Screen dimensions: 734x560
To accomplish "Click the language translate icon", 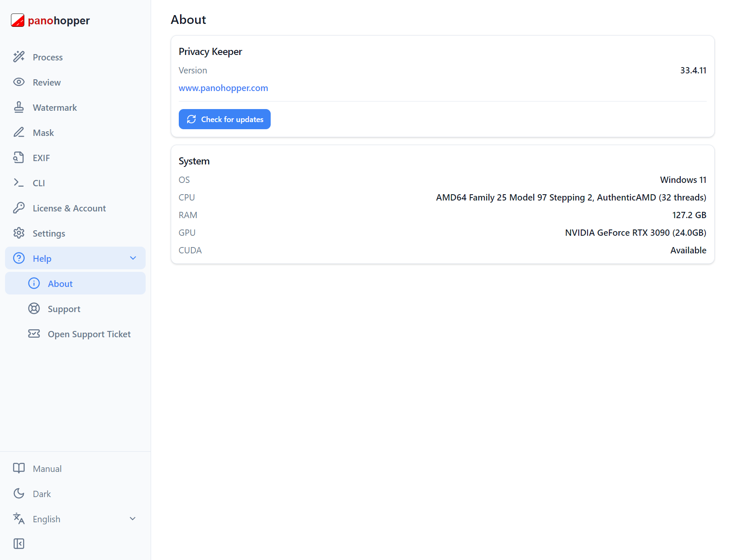I will click(19, 518).
